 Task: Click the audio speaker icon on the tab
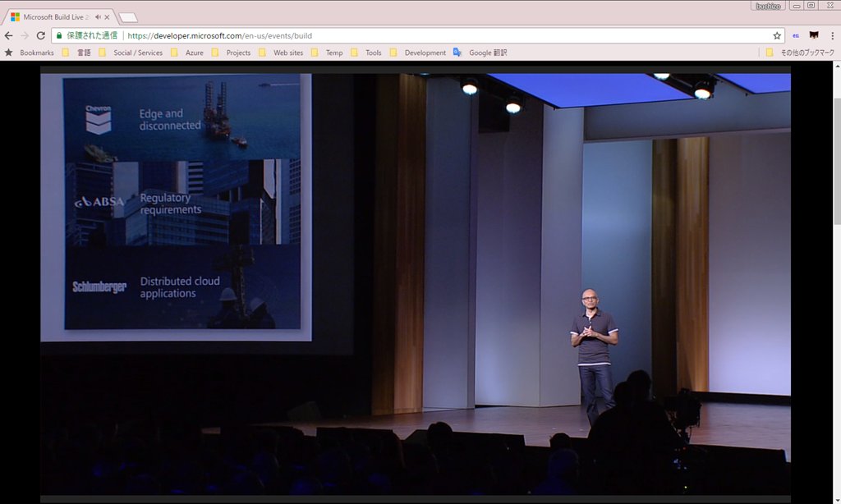(x=98, y=16)
